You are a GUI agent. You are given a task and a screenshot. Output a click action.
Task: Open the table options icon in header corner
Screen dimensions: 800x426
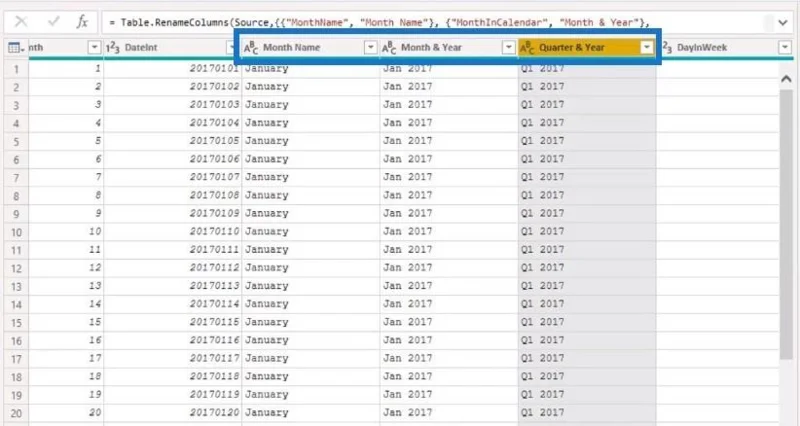16,48
